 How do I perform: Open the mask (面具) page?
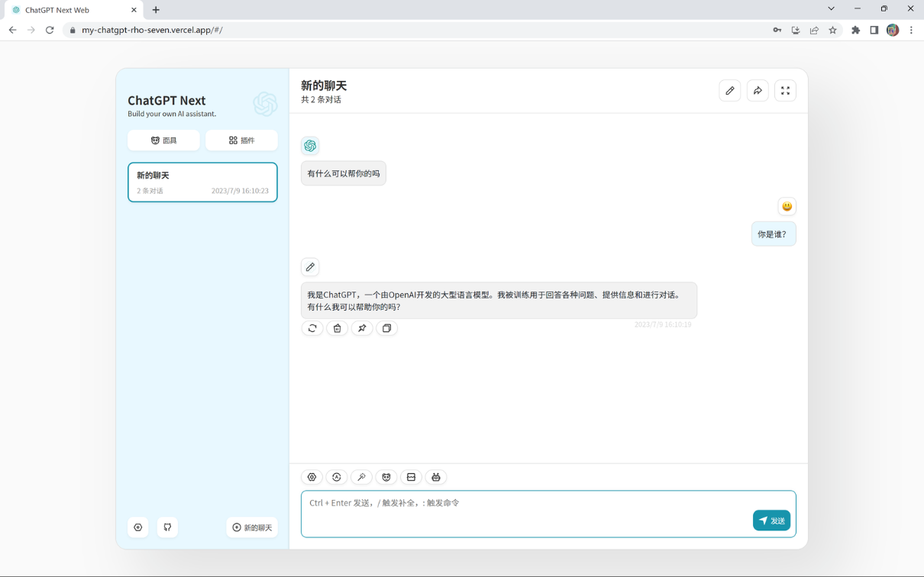(163, 140)
